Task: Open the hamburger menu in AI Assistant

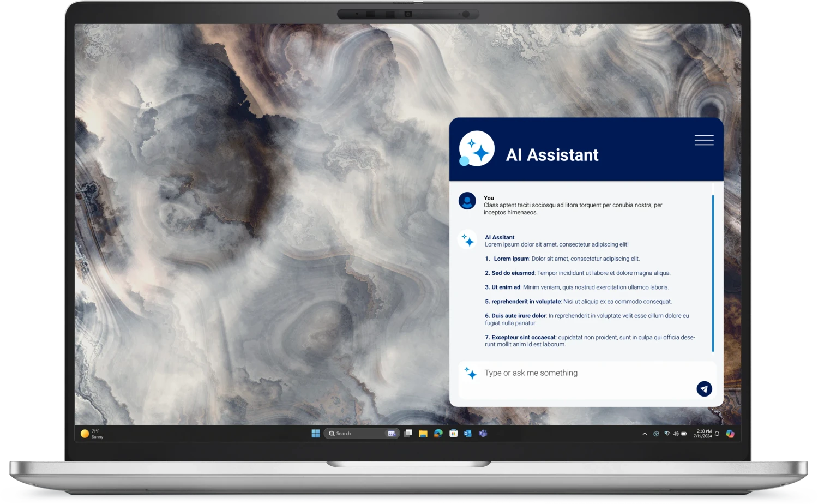Action: pos(703,140)
